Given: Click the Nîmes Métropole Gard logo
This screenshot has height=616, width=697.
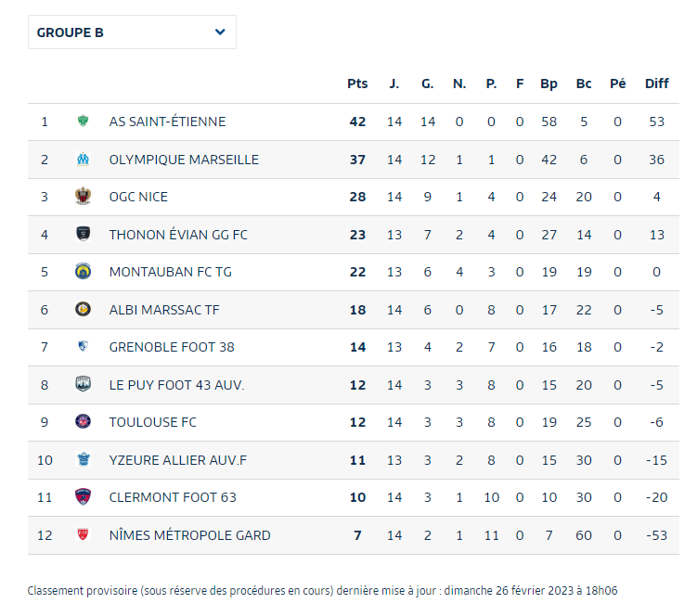Looking at the screenshot, I should (83, 535).
